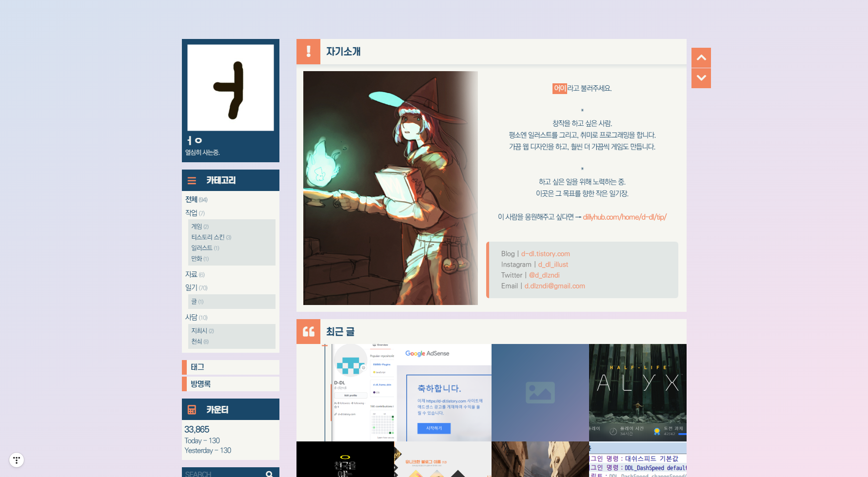Viewport: 868px width, 477px height.
Task: Open the Google AdSense recent post thumbnail
Action: (443, 393)
